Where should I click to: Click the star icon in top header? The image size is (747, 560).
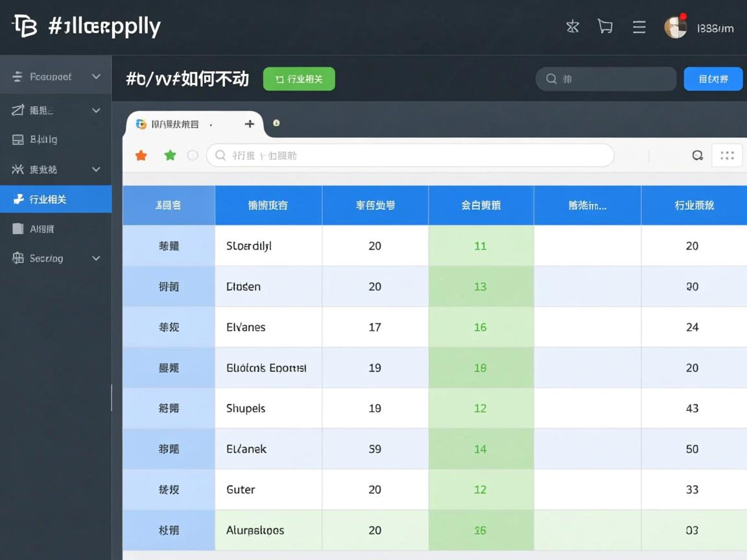pos(573,27)
